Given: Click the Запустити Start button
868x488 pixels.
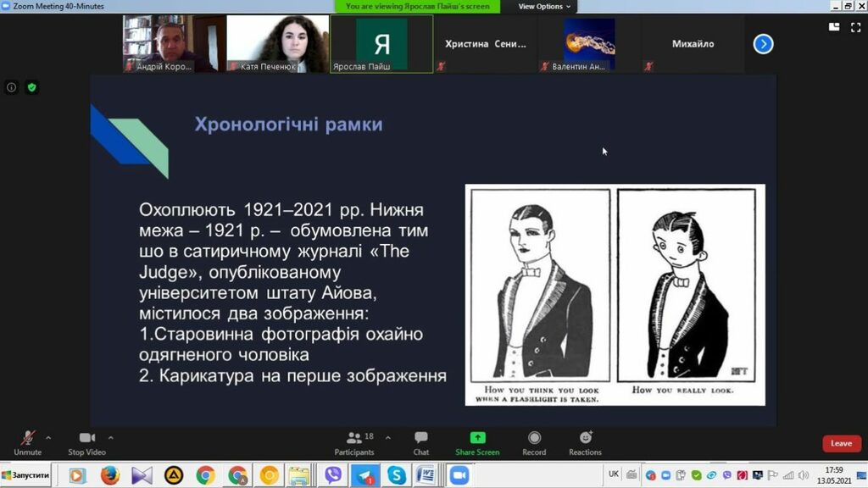Looking at the screenshot, I should point(25,476).
